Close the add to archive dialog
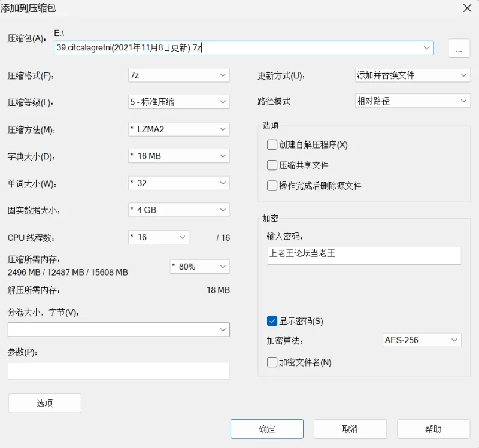The height and width of the screenshot is (448, 479). [x=468, y=8]
